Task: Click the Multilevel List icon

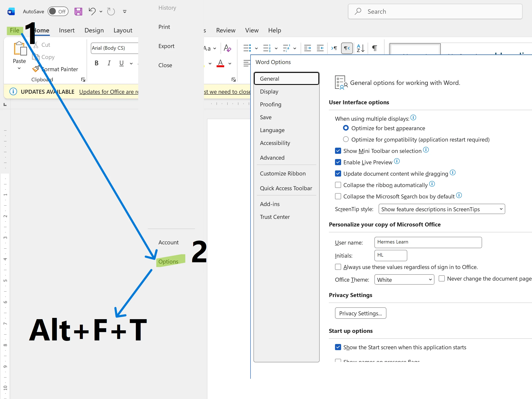Action: (x=287, y=48)
